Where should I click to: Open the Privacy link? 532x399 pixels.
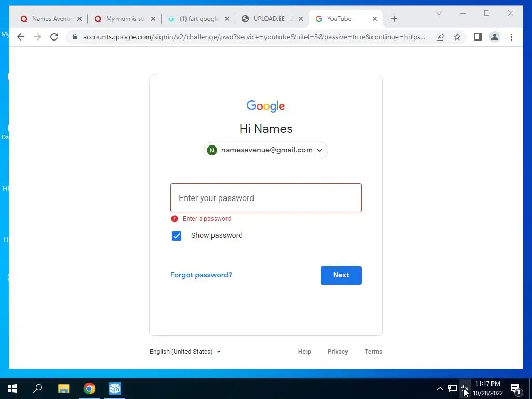338,352
